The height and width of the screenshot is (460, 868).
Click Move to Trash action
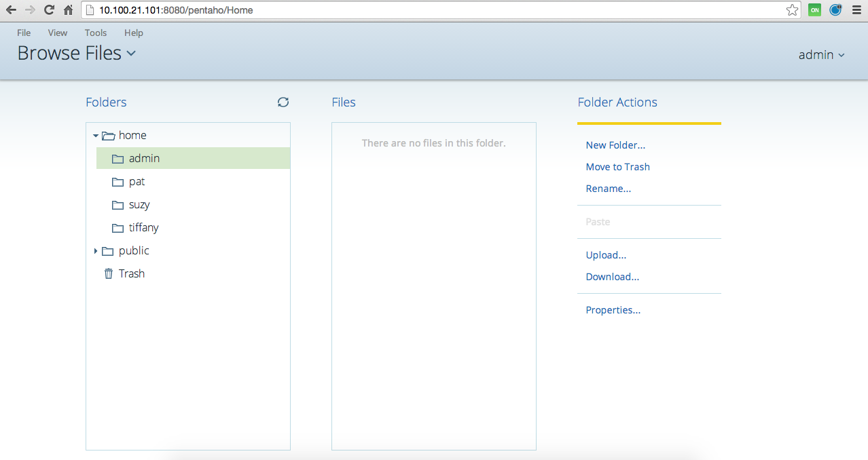click(x=618, y=167)
